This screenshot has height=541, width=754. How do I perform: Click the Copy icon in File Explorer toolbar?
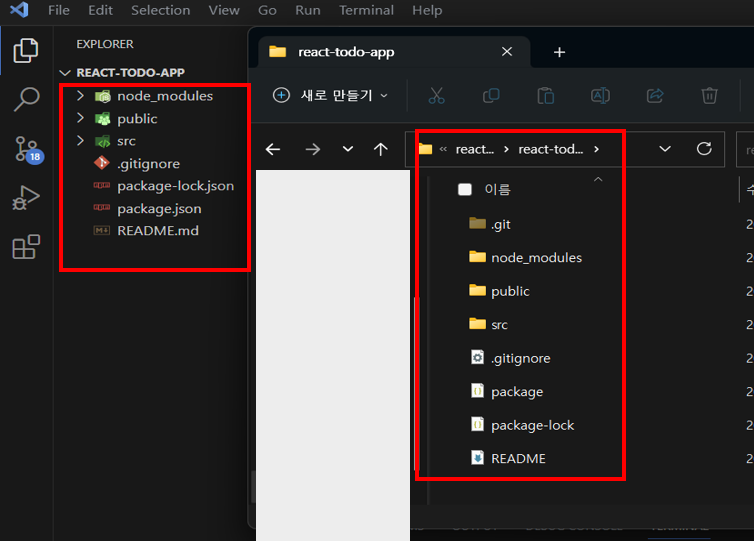[x=491, y=96]
